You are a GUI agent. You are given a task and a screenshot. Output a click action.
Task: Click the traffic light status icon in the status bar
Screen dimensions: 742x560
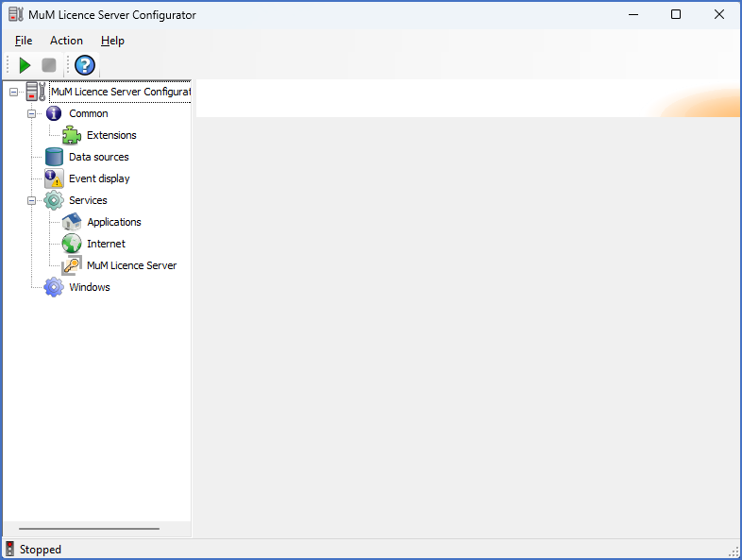[9, 549]
